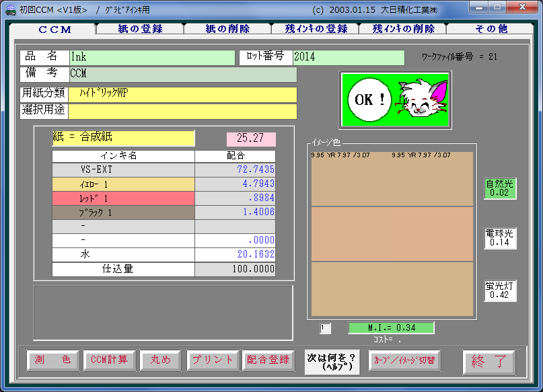
Task: Click the 配合登録 button
Action: pos(268,360)
